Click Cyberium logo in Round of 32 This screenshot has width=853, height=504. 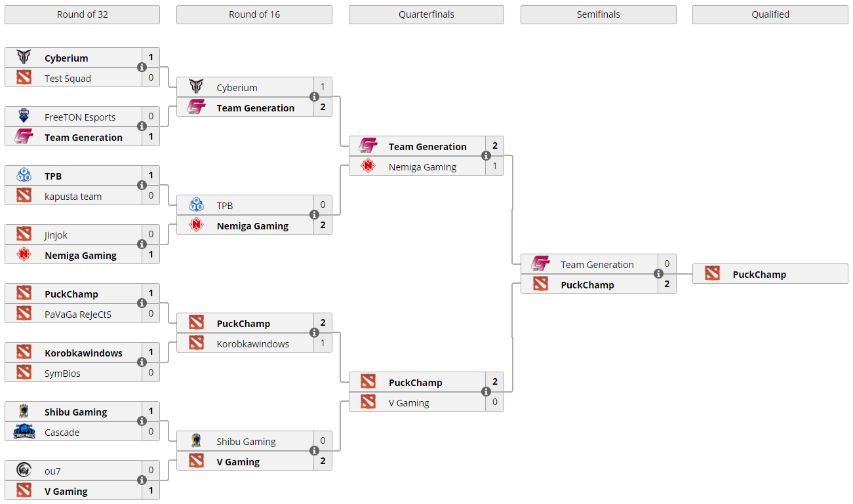coord(24,58)
